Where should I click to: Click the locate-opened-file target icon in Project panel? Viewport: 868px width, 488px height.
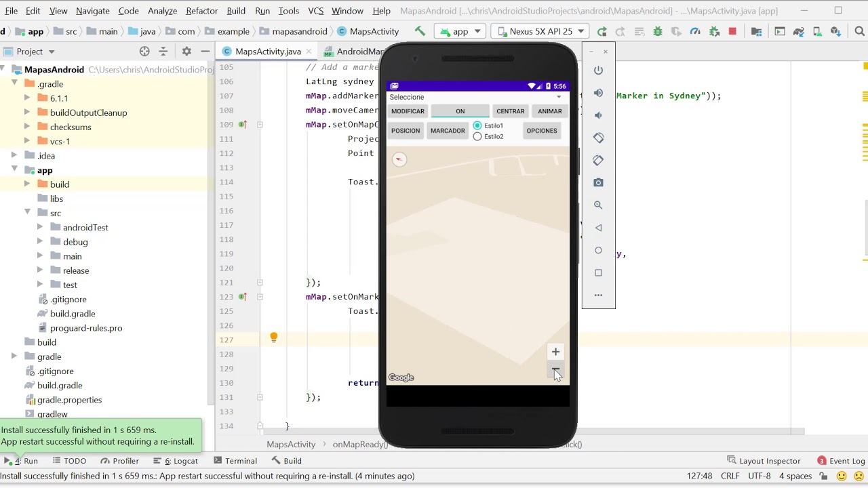tap(144, 52)
